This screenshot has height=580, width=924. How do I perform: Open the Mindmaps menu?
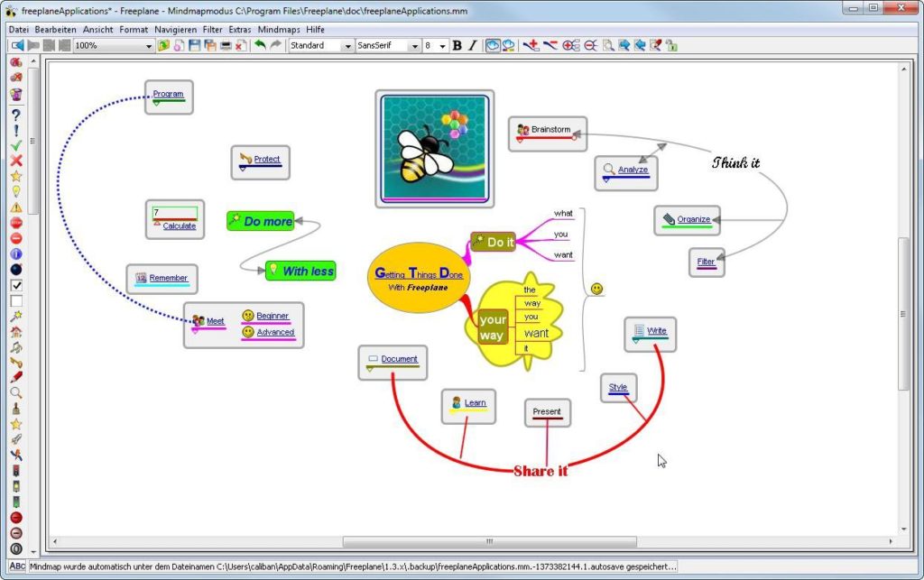point(279,29)
